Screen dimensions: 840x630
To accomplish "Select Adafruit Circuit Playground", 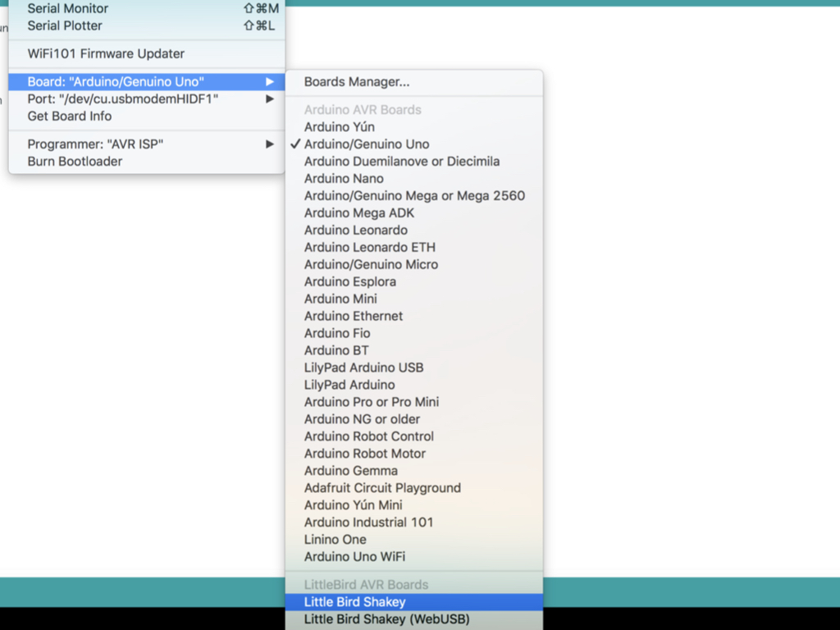I will 414,487.
